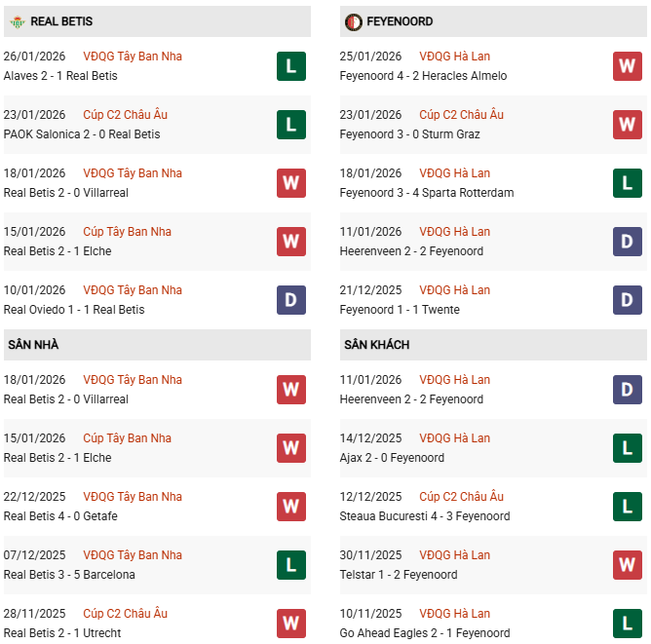Click W badge for Real Betis 4-0 Getafe
The height and width of the screenshot is (644, 651).
point(290,507)
